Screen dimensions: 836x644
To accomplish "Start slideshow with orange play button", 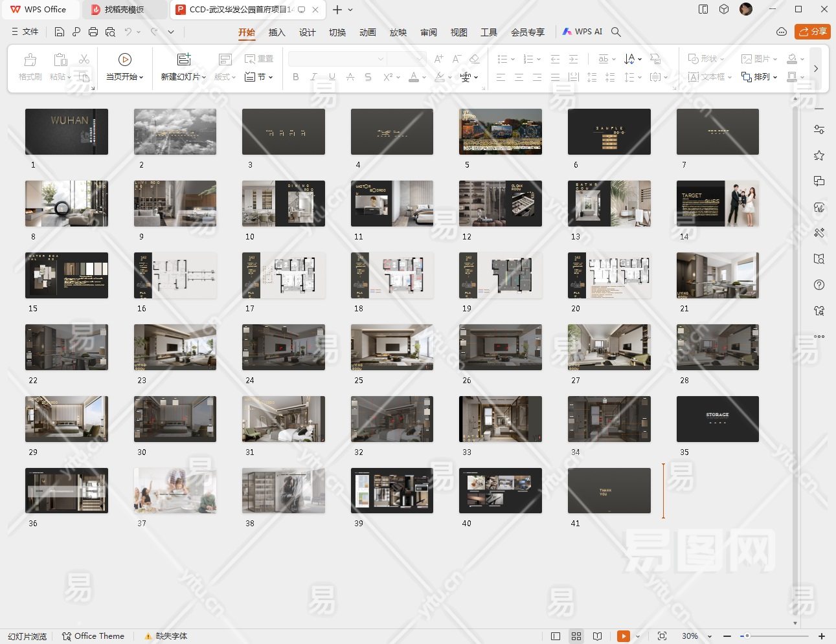I will 623,636.
